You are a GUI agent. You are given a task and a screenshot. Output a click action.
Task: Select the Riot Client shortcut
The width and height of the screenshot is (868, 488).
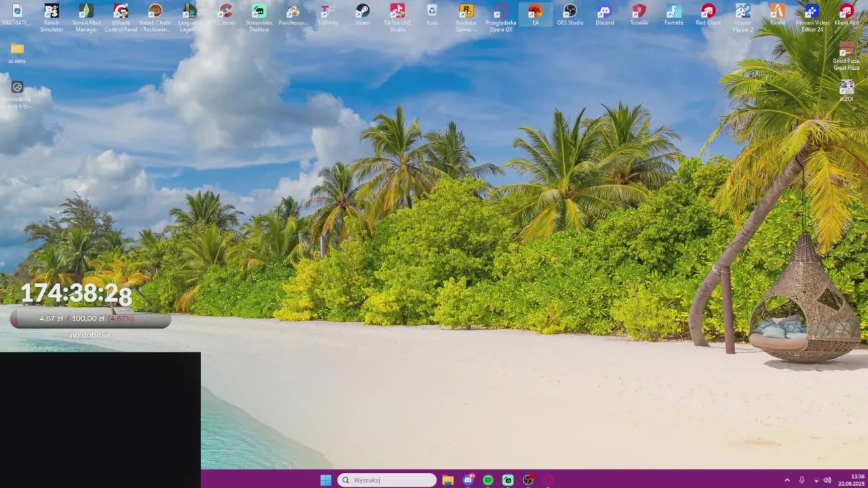point(709,15)
